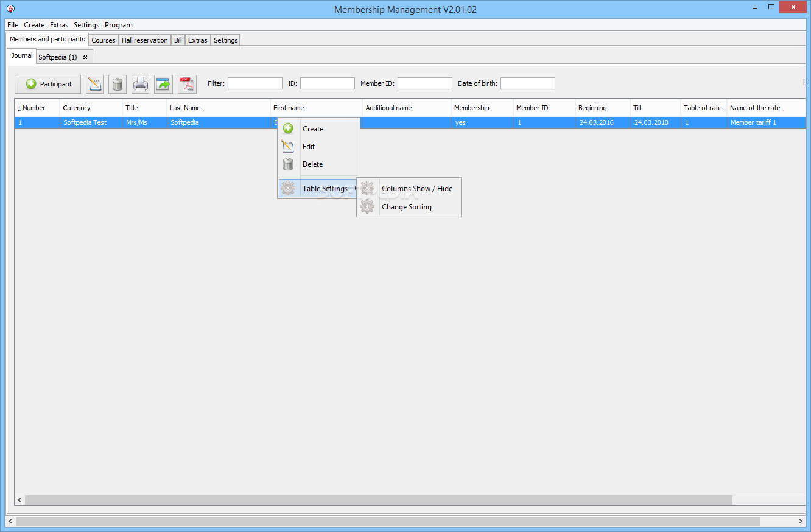Click the Membership column header
Viewport: 811px width, 532px height.
coord(482,108)
